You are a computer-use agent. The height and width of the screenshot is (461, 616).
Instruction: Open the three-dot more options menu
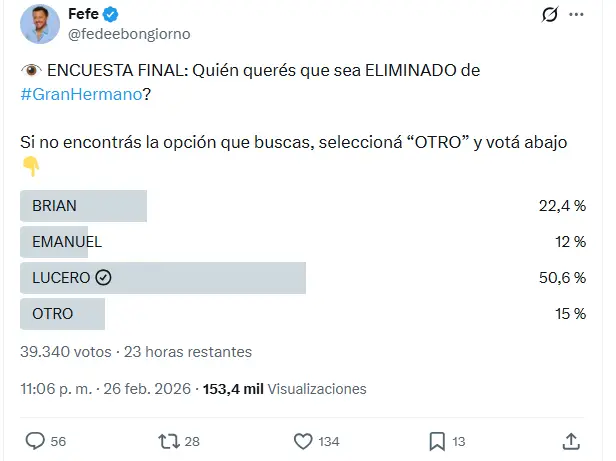(577, 15)
